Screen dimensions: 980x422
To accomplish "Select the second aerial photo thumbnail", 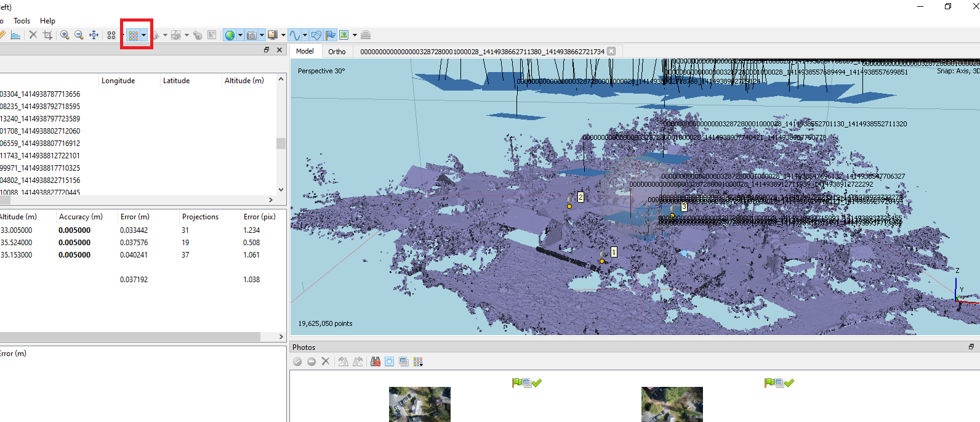I will [x=672, y=404].
